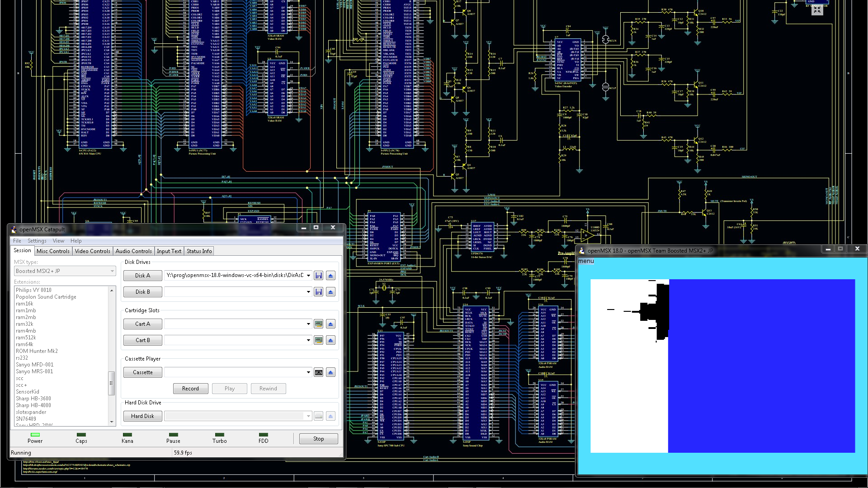The height and width of the screenshot is (488, 868).
Task: Click the Extensions list scrollbar thumb
Action: pyautogui.click(x=111, y=383)
